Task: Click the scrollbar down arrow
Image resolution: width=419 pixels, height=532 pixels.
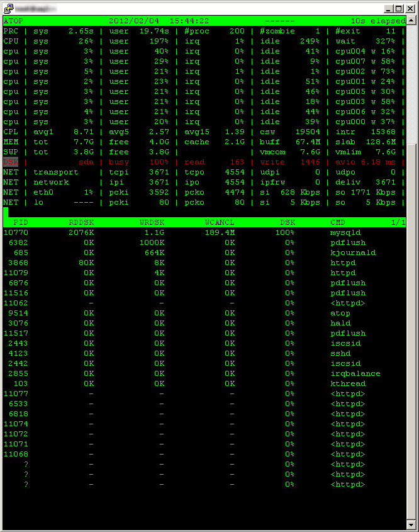Action: [411, 524]
